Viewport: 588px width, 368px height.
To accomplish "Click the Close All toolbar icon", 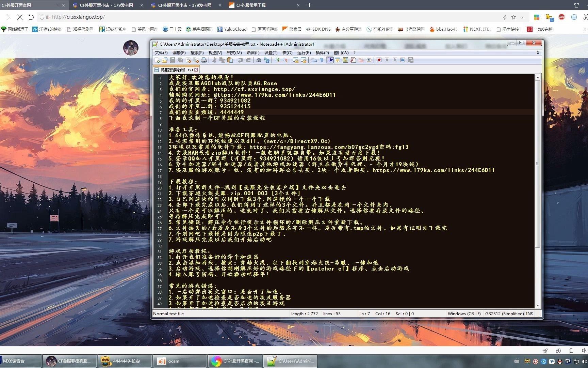I will (196, 60).
